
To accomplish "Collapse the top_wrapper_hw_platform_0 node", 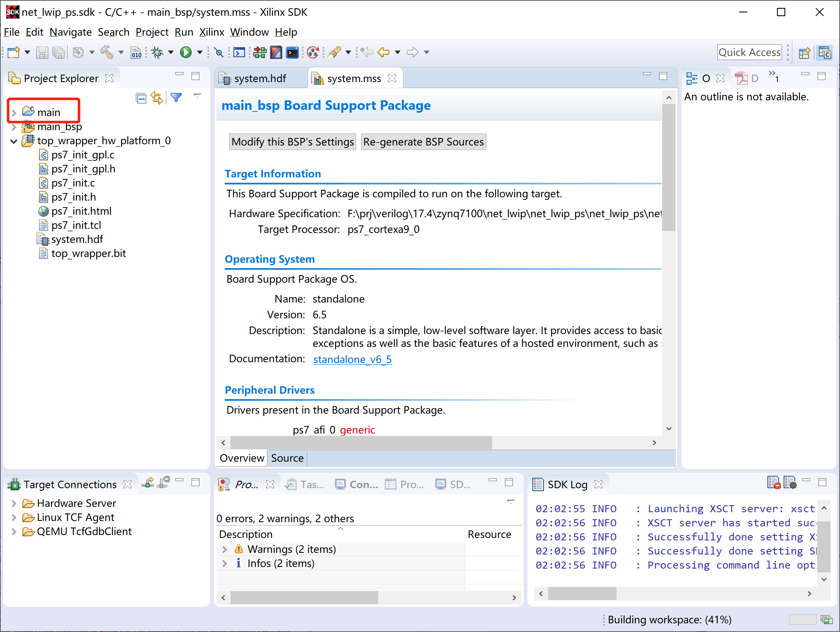I will [14, 141].
